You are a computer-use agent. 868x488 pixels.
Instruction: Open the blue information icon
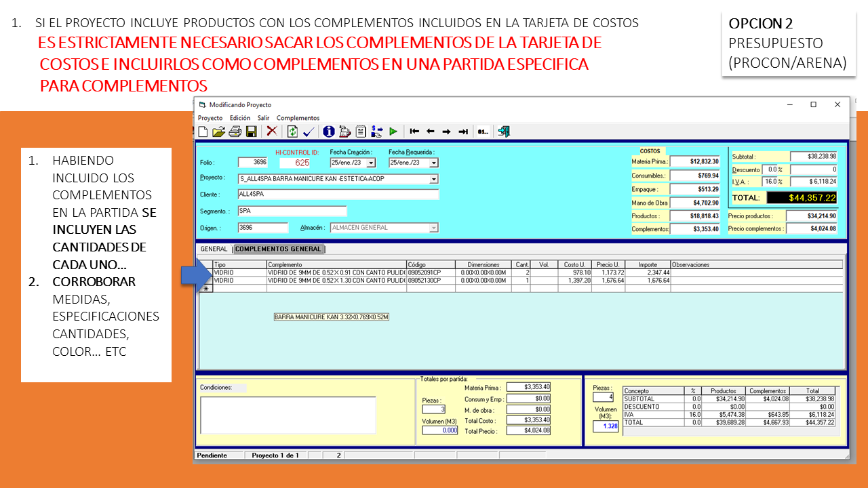coord(329,131)
